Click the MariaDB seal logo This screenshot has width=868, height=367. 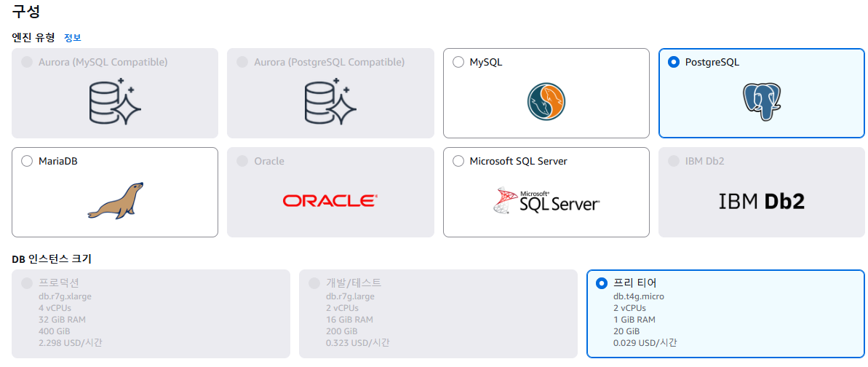pos(115,200)
